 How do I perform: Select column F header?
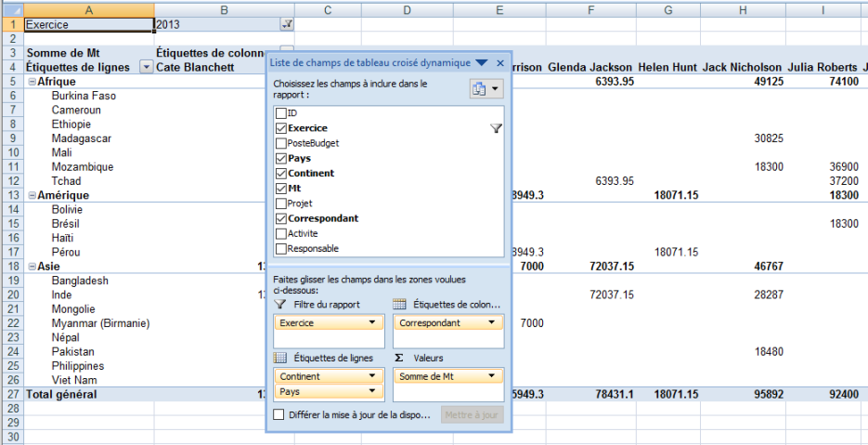590,9
